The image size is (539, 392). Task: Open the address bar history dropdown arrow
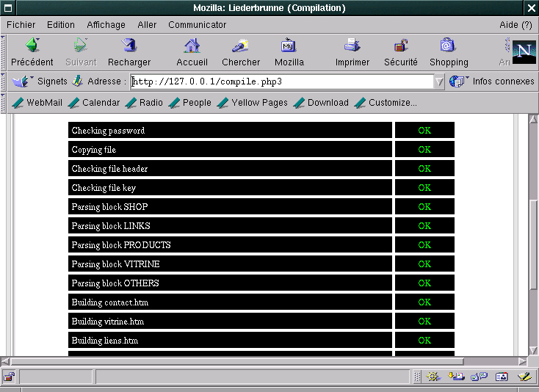(x=439, y=81)
